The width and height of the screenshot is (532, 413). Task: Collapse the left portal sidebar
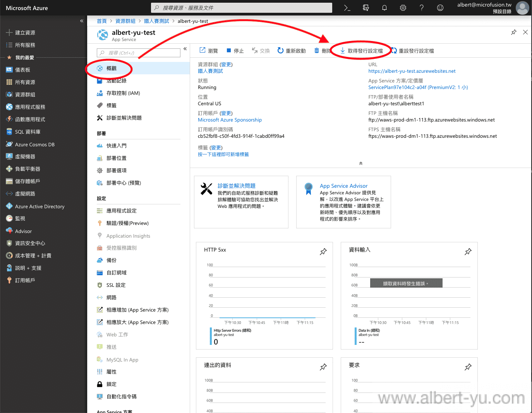[x=82, y=21]
